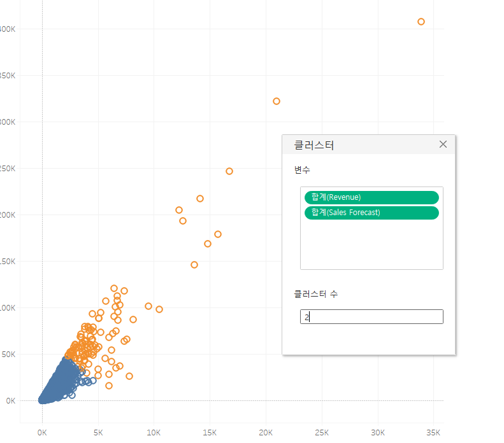504x443 pixels.
Task: Click the 30K x-axis label
Action: (x=378, y=433)
